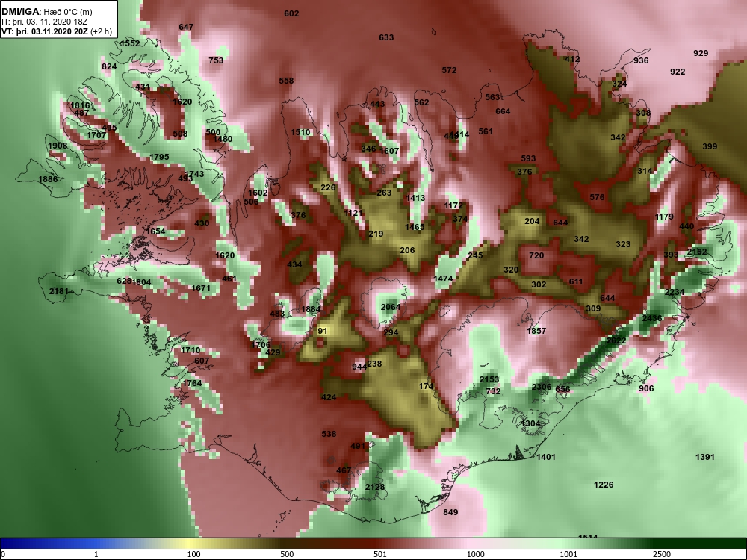Click the map value "1304"

click(530, 423)
